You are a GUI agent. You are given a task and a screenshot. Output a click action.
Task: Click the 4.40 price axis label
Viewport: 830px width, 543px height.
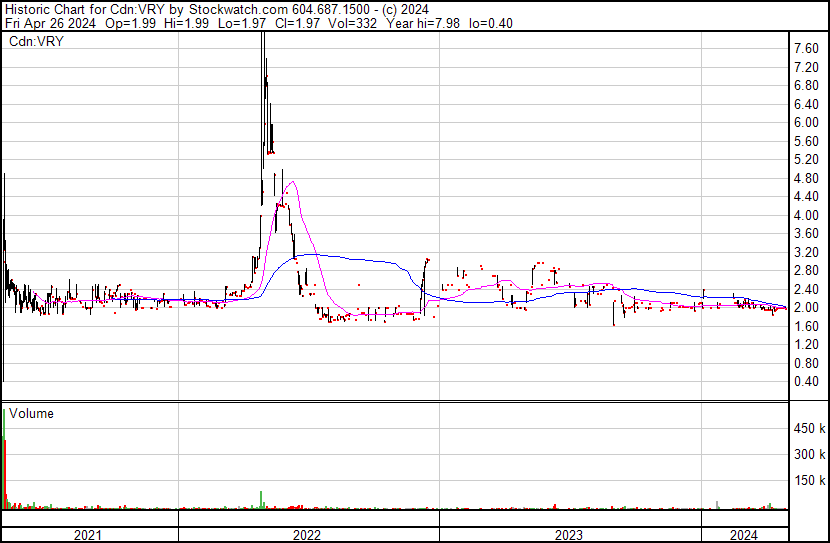[806, 196]
